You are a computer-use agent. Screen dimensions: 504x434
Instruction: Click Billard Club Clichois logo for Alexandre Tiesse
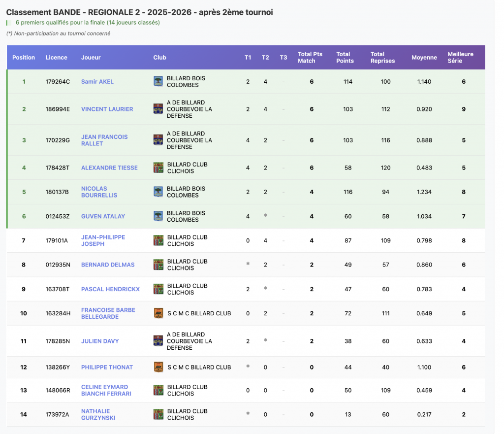point(158,168)
